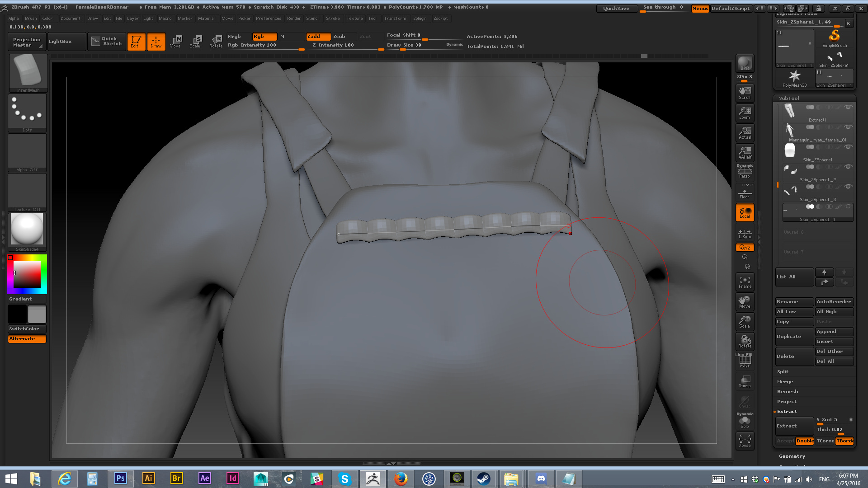This screenshot has height=488, width=868.
Task: Enable Mrgb paint mode
Action: [239, 37]
